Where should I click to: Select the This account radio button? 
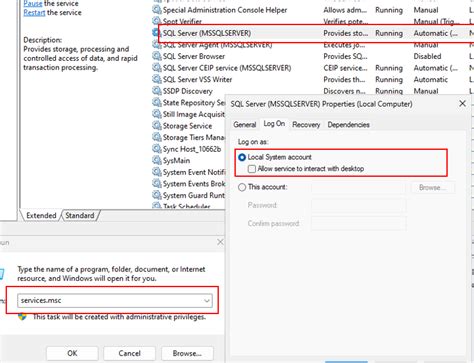pos(242,187)
